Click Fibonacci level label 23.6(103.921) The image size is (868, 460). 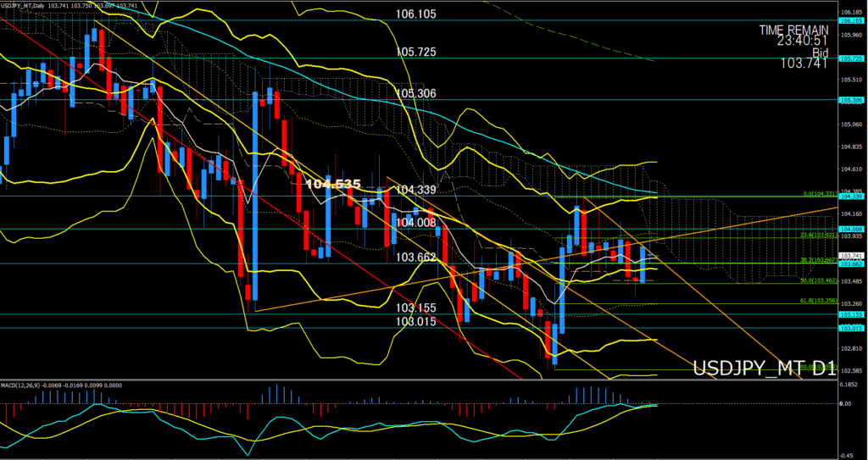820,236
